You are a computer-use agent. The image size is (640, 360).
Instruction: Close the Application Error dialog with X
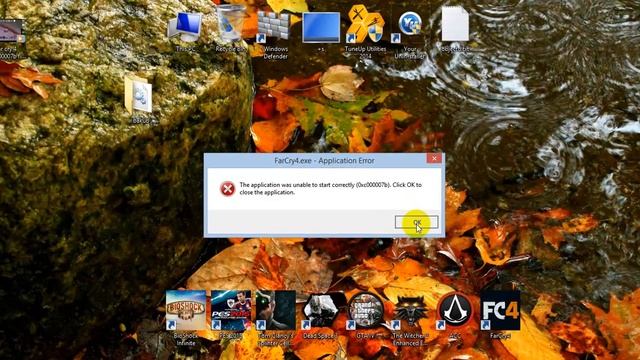(434, 158)
